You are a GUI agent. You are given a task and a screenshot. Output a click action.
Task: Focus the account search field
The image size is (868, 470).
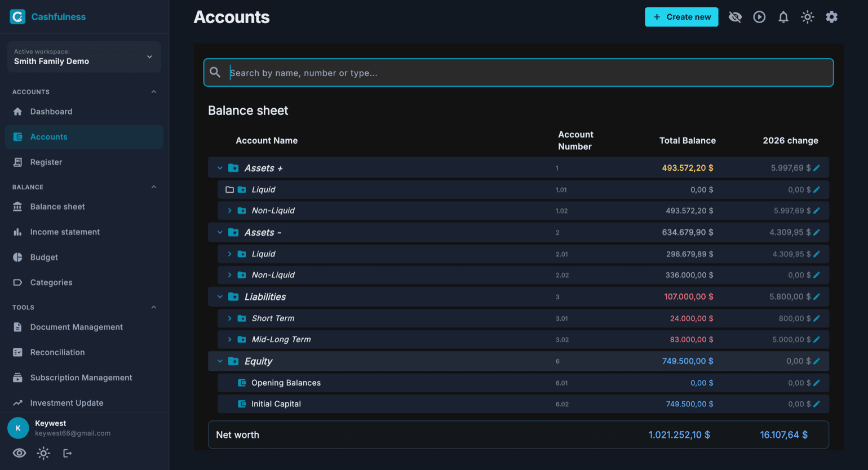(x=519, y=73)
